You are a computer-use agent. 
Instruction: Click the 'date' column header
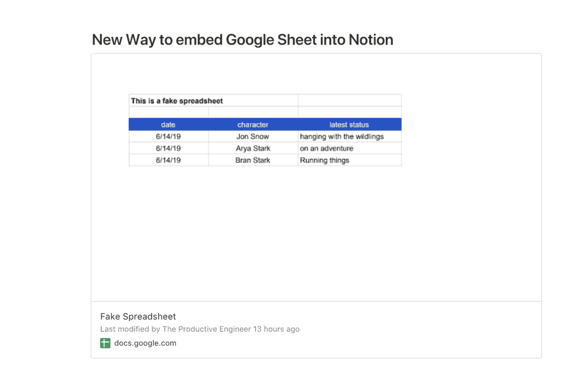pos(168,124)
